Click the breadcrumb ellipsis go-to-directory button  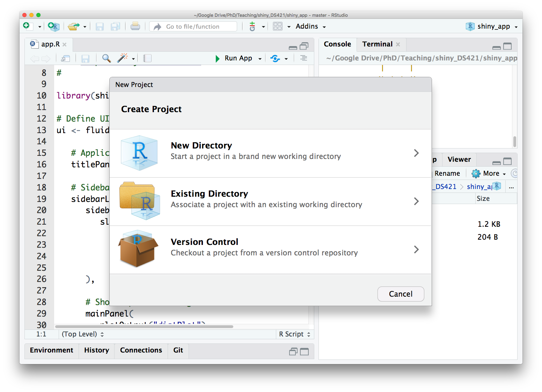pyautogui.click(x=511, y=187)
